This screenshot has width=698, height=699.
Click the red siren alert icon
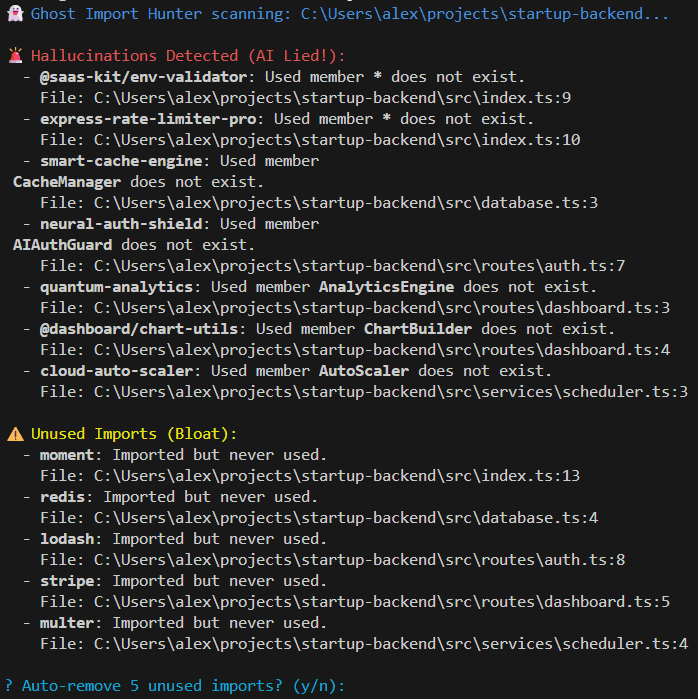pos(15,56)
